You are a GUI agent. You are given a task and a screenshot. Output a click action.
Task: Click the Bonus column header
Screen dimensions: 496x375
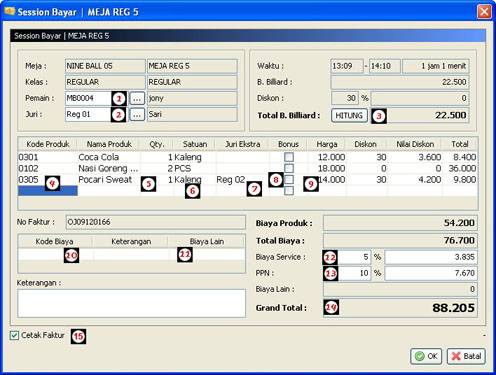[288, 144]
